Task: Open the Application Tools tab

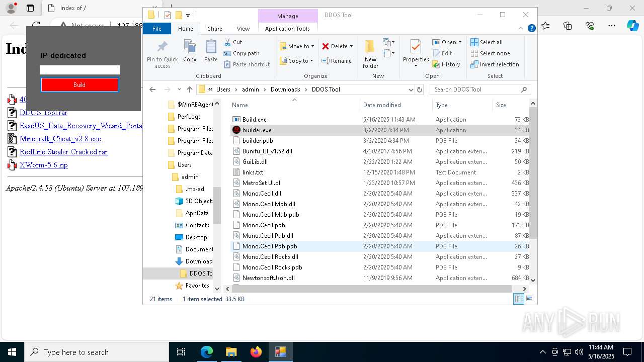Action: click(287, 29)
